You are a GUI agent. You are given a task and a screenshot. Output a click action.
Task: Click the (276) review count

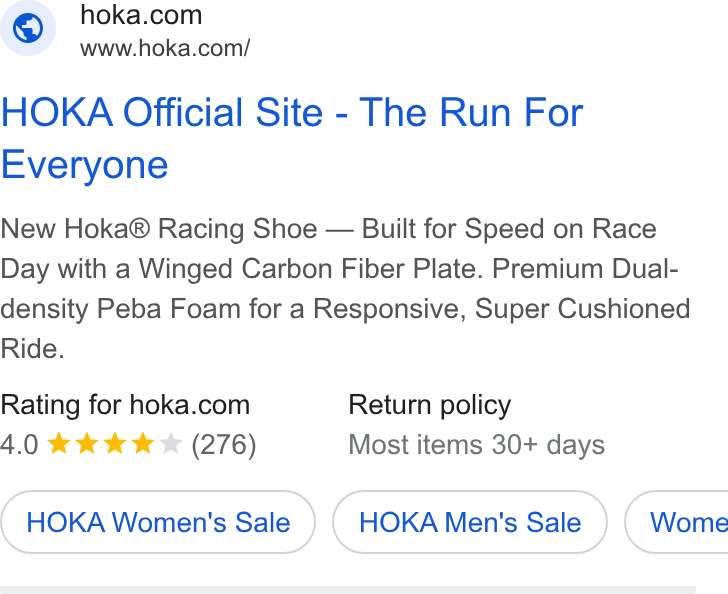pyautogui.click(x=224, y=445)
